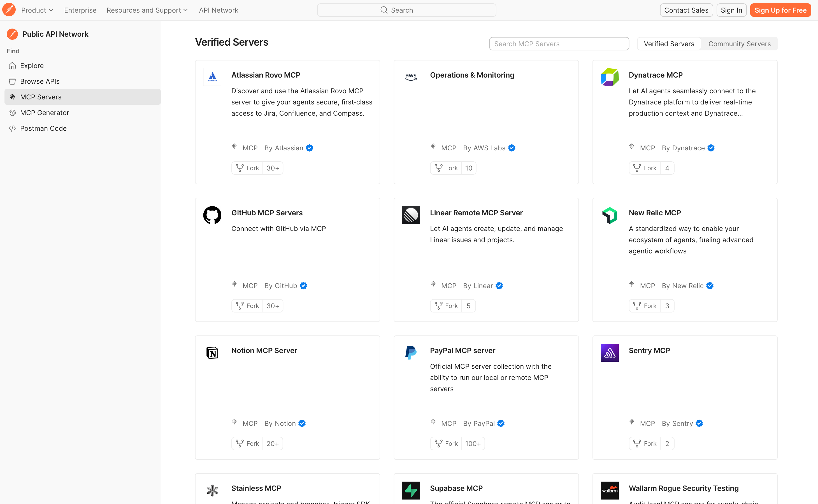Click the verified badge next to By AWS Labs
This screenshot has height=504, width=818.
click(x=512, y=148)
